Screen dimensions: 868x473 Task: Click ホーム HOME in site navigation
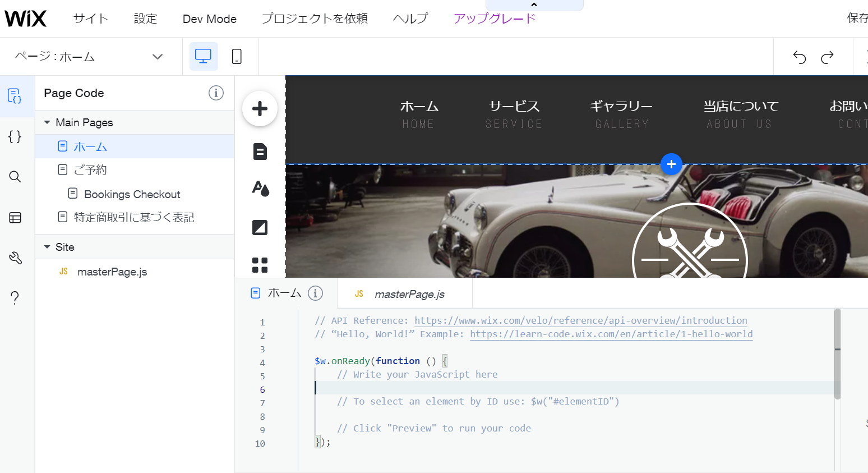pyautogui.click(x=419, y=114)
